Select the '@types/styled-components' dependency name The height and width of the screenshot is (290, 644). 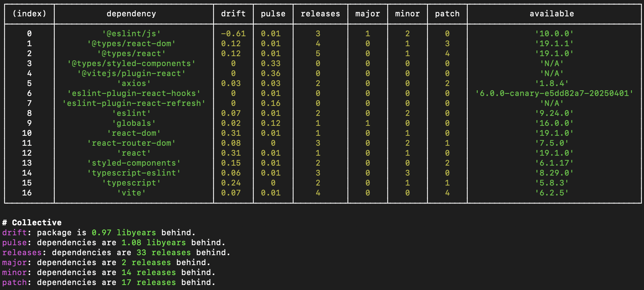tap(132, 64)
